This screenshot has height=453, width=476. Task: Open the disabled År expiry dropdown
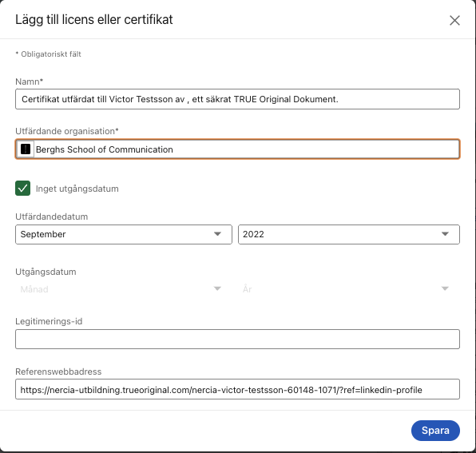(x=349, y=289)
